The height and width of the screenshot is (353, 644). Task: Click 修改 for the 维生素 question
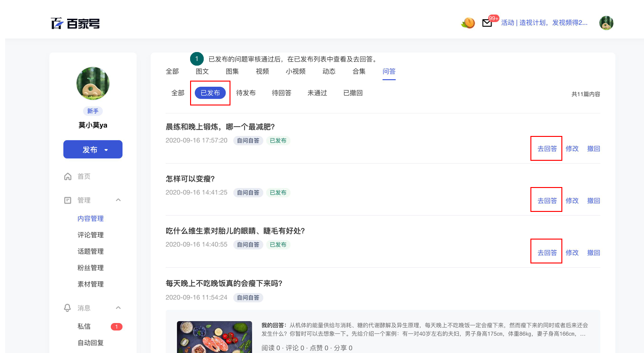pos(572,253)
